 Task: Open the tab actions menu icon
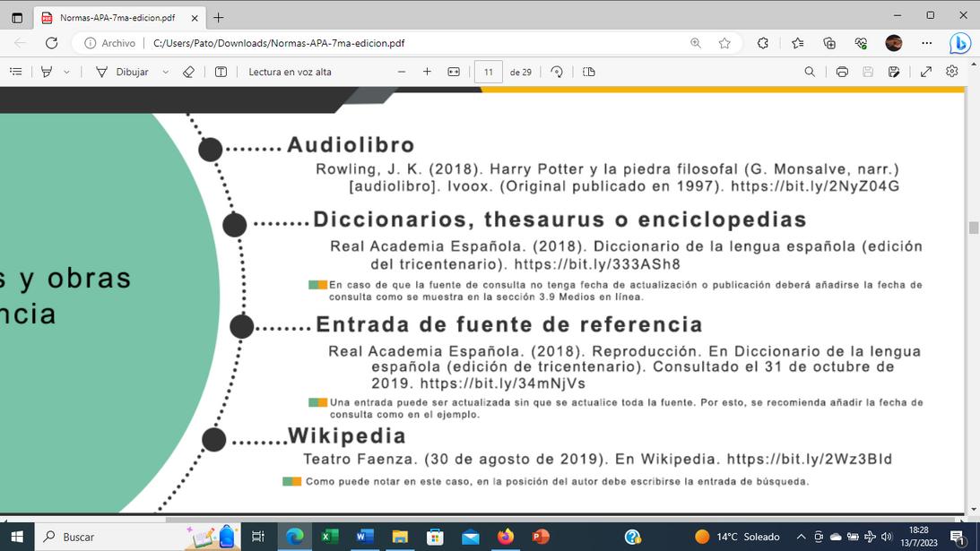pyautogui.click(x=17, y=18)
